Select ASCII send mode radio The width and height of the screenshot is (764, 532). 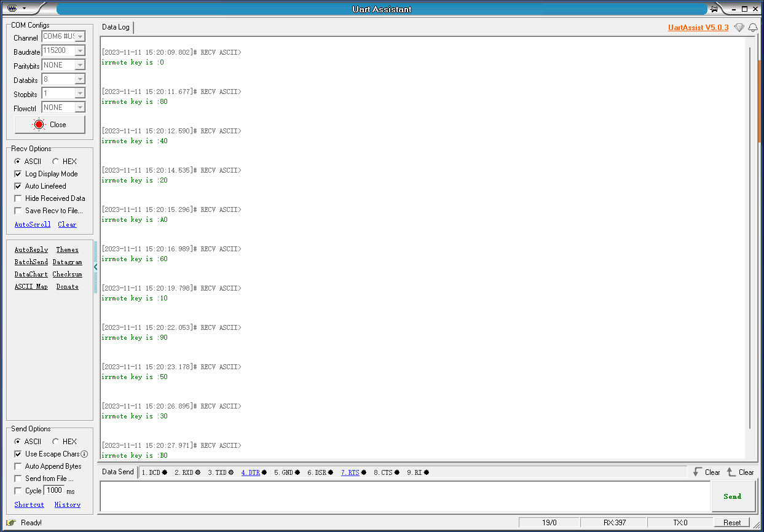18,442
